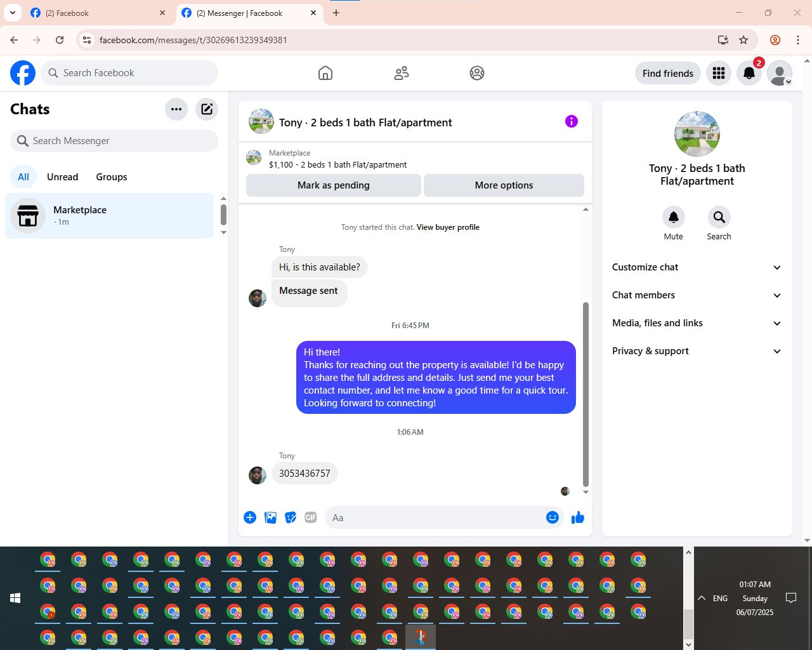Screen dimensions: 812x650
Task: Send a thumbs-up like
Action: [578, 517]
